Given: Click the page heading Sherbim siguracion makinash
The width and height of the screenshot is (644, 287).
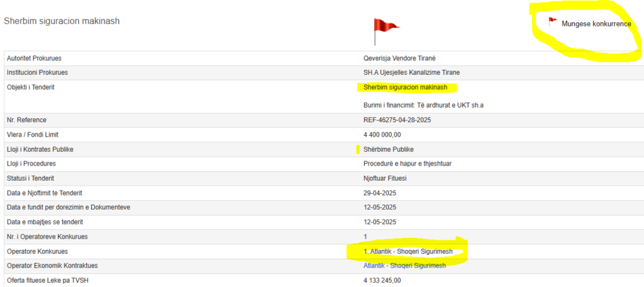Looking at the screenshot, I should tap(62, 21).
